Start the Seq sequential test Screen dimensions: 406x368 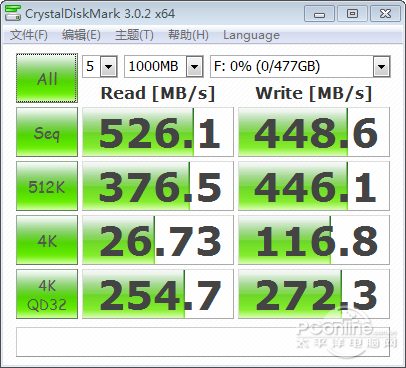tap(47, 132)
